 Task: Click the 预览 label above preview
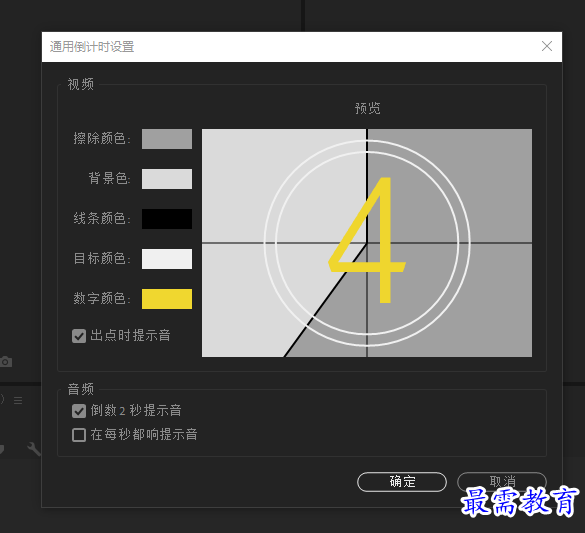coord(367,108)
